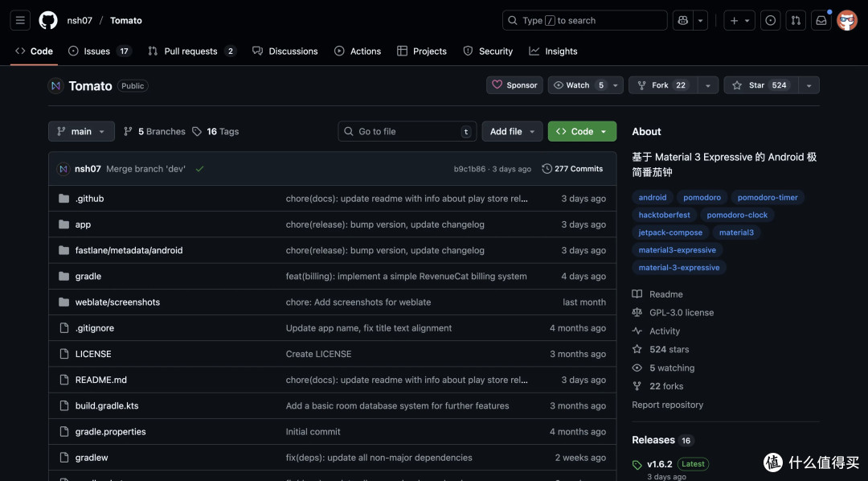Open 'Create LICENSE' commit message
Image resolution: width=868 pixels, height=481 pixels.
(x=318, y=354)
